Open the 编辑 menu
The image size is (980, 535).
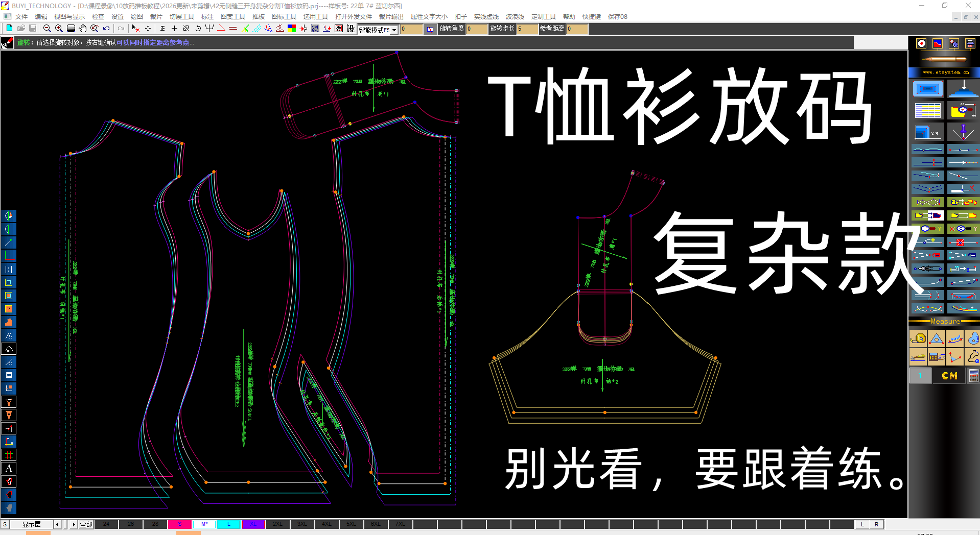point(41,17)
